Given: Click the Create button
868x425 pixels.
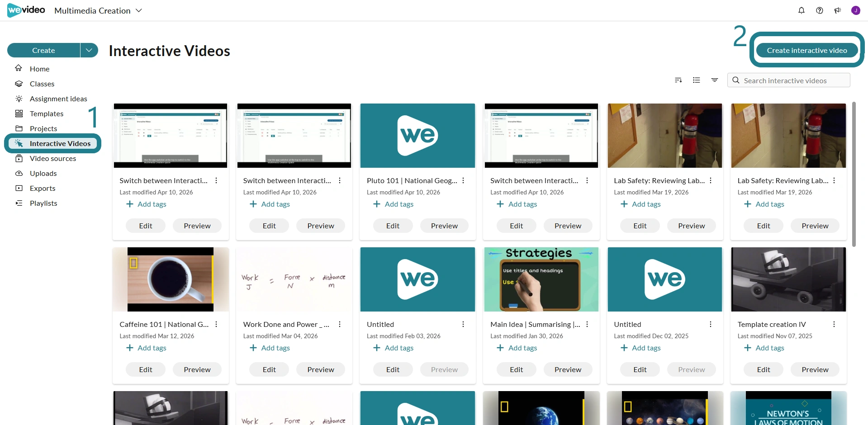Looking at the screenshot, I should tap(43, 50).
